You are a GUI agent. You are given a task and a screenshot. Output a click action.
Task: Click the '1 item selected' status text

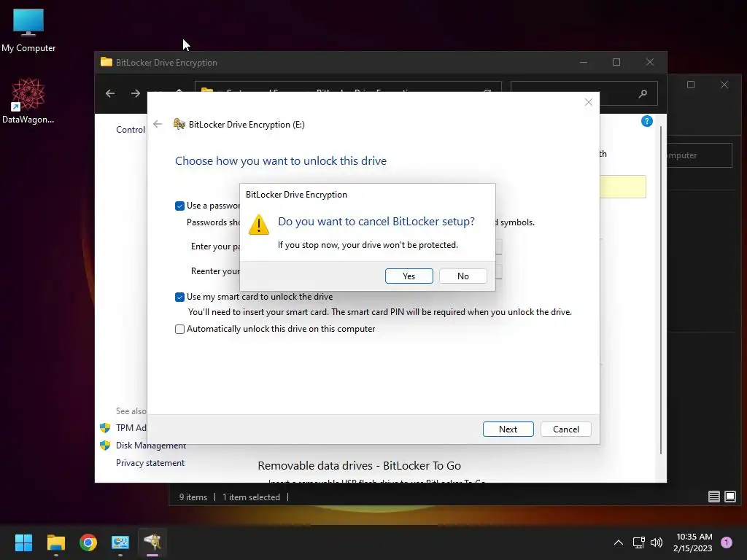click(x=251, y=497)
